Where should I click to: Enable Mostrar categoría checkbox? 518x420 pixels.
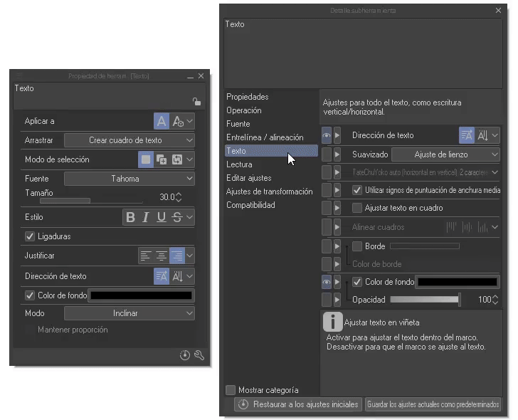231,390
